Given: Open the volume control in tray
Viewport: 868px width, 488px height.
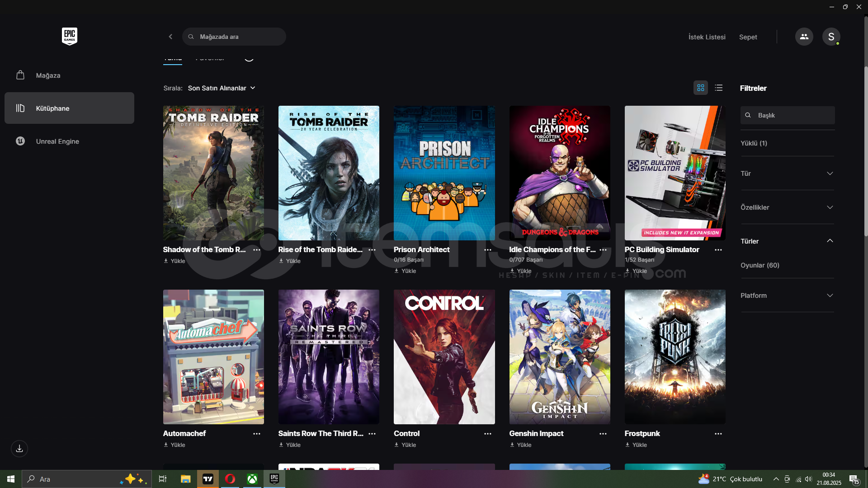Looking at the screenshot, I should click(x=808, y=479).
